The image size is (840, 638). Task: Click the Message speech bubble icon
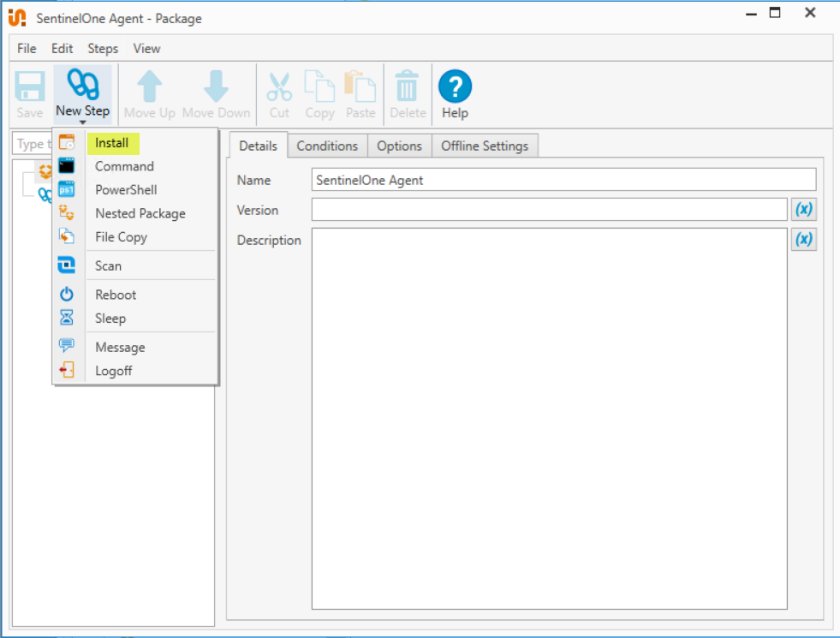67,345
